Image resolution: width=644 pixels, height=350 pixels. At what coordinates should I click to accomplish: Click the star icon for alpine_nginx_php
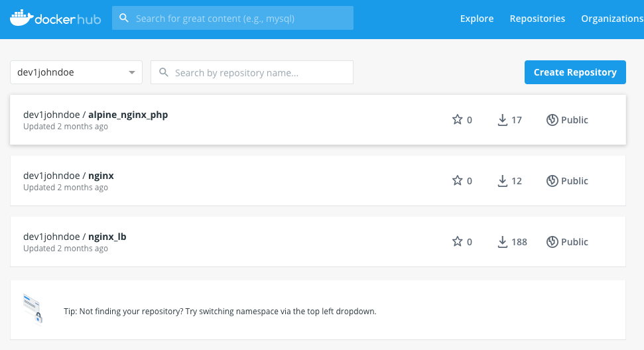tap(457, 119)
